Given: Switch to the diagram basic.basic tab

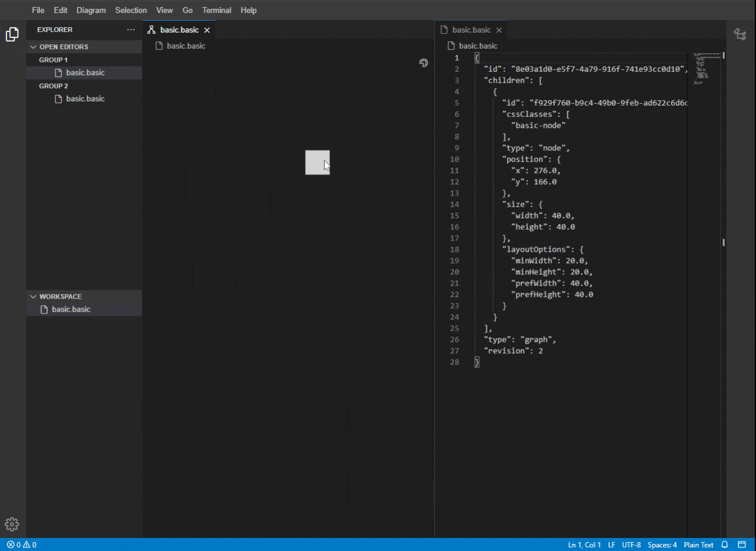Looking at the screenshot, I should pos(179,30).
